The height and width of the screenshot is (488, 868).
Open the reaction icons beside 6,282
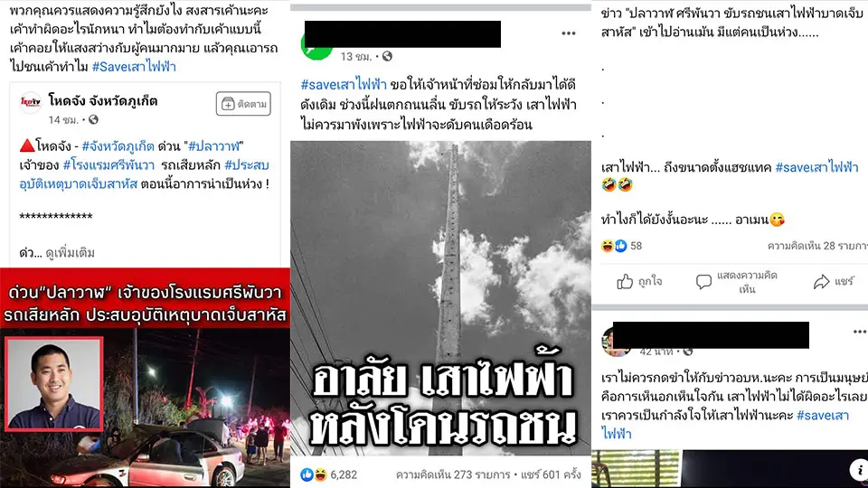point(314,474)
